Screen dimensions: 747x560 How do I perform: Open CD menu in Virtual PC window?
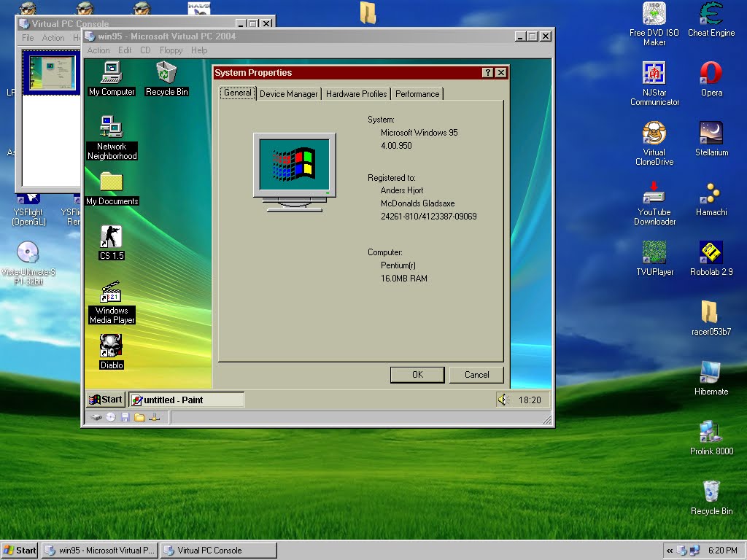(x=145, y=50)
